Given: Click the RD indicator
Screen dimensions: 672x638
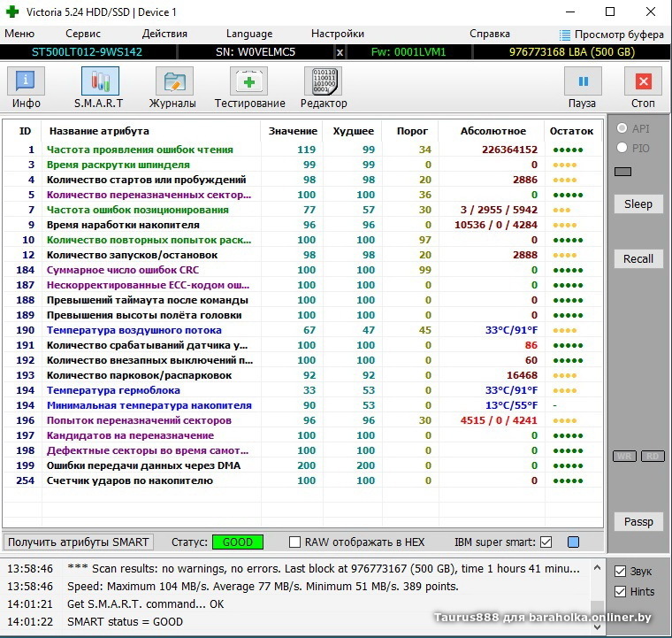Looking at the screenshot, I should pyautogui.click(x=653, y=457).
